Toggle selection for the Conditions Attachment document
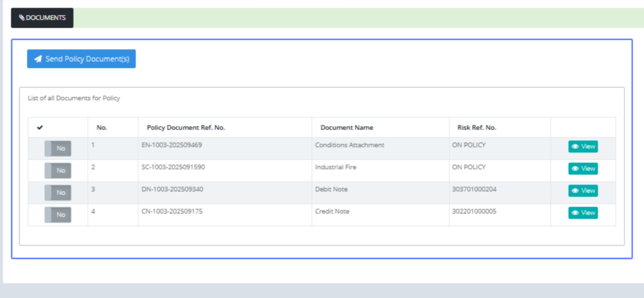 coord(58,148)
